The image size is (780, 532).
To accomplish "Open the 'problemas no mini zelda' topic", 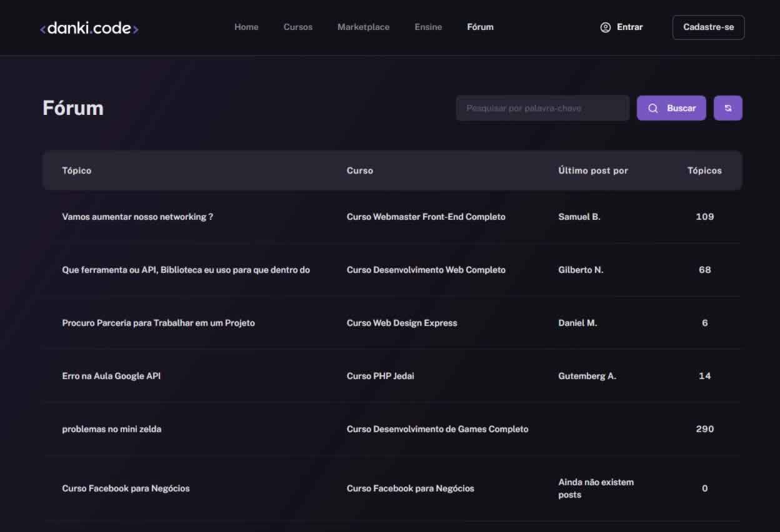I will (x=111, y=429).
